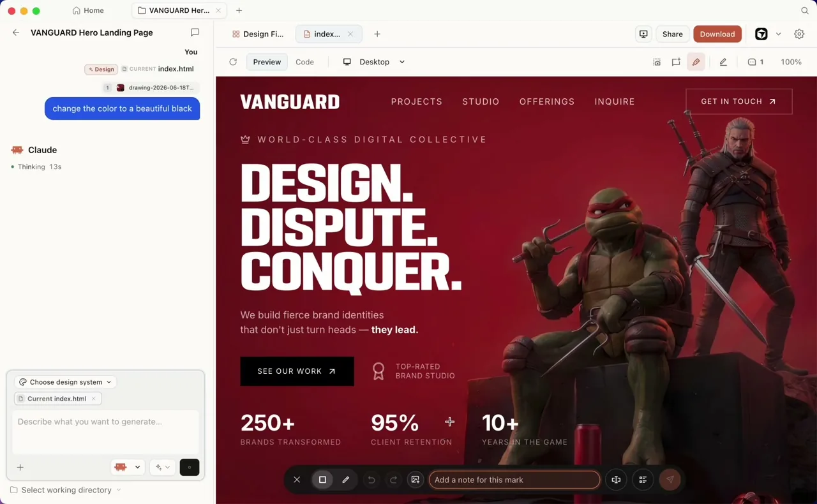Click the Thinking status line
Viewport: 817px width, 504px height.
36,167
